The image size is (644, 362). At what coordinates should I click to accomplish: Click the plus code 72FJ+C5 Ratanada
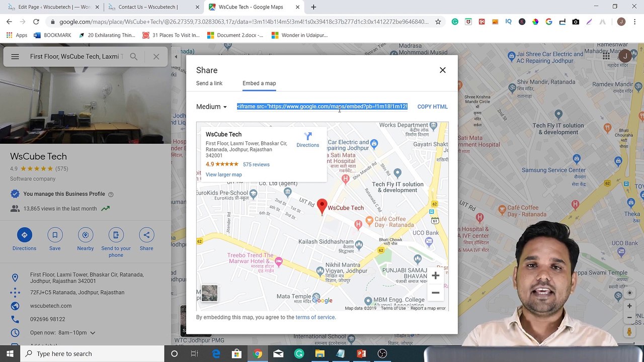click(x=77, y=293)
